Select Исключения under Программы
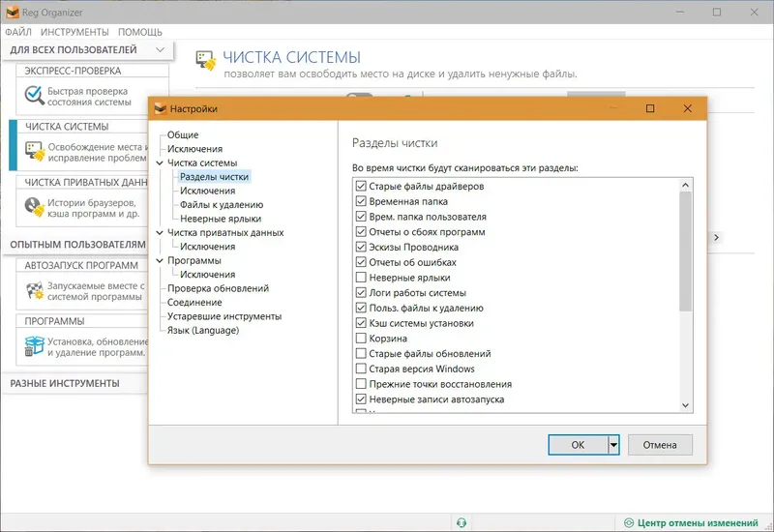The width and height of the screenshot is (774, 532). coord(207,275)
